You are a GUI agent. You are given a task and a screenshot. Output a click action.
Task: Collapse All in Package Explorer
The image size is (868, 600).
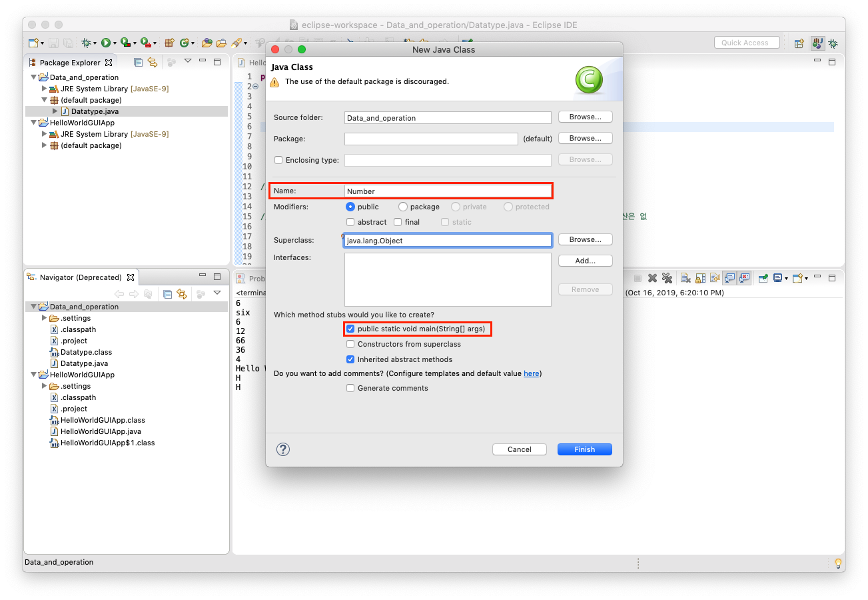click(138, 62)
